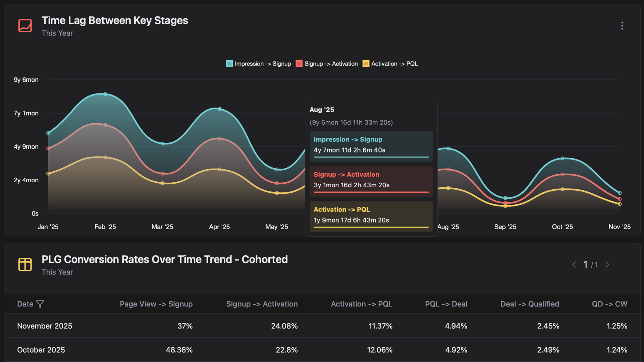Toggle Activation -> PQL legend series
The height and width of the screenshot is (362, 644).
[394, 64]
